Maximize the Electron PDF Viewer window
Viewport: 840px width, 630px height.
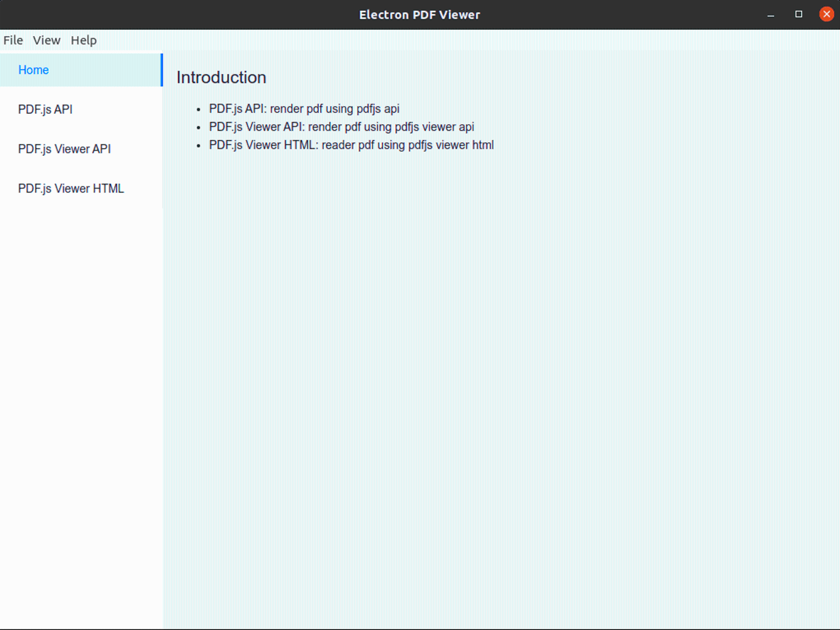(799, 14)
